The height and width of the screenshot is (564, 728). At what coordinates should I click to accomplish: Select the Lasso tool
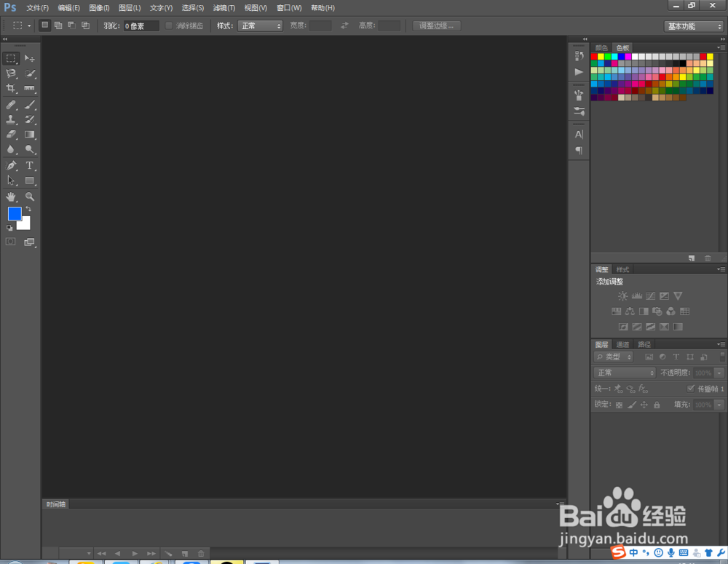[11, 74]
